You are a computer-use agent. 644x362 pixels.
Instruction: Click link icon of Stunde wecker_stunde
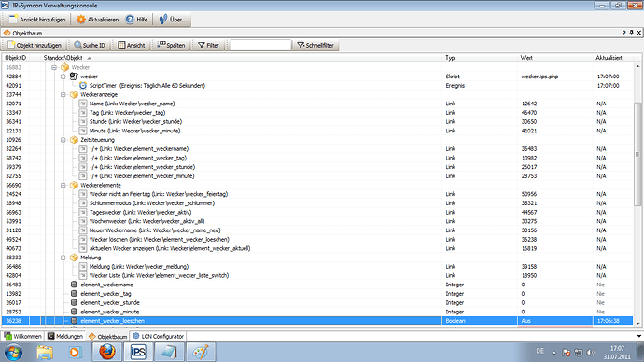(x=83, y=121)
